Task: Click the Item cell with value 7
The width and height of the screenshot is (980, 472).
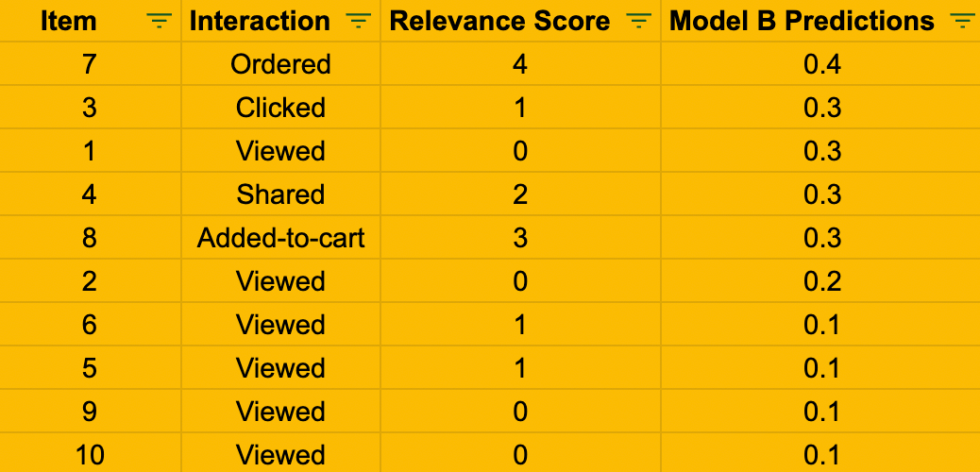Action: tap(90, 64)
